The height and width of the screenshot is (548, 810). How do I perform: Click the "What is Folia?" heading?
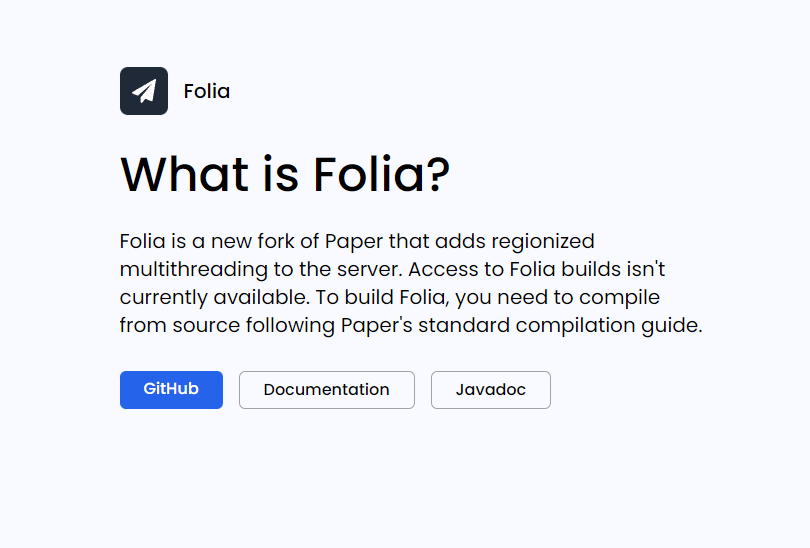[x=285, y=174]
